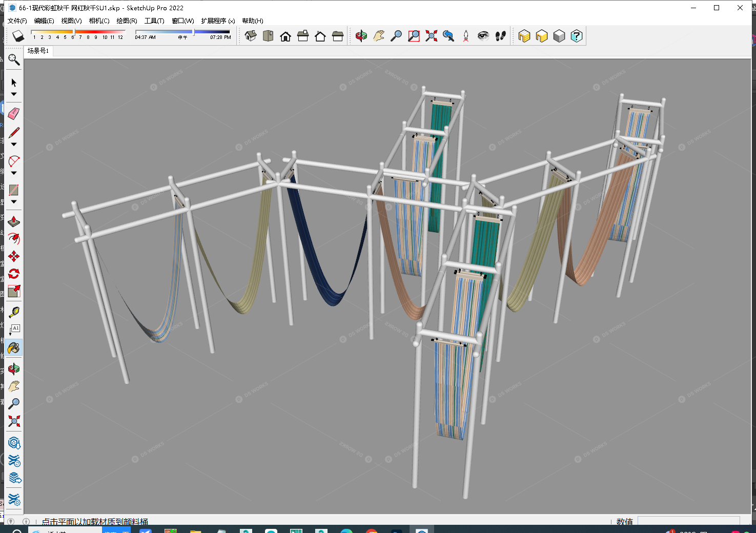Choose Zoom tool in left toolbar
756x533 pixels.
click(x=14, y=403)
